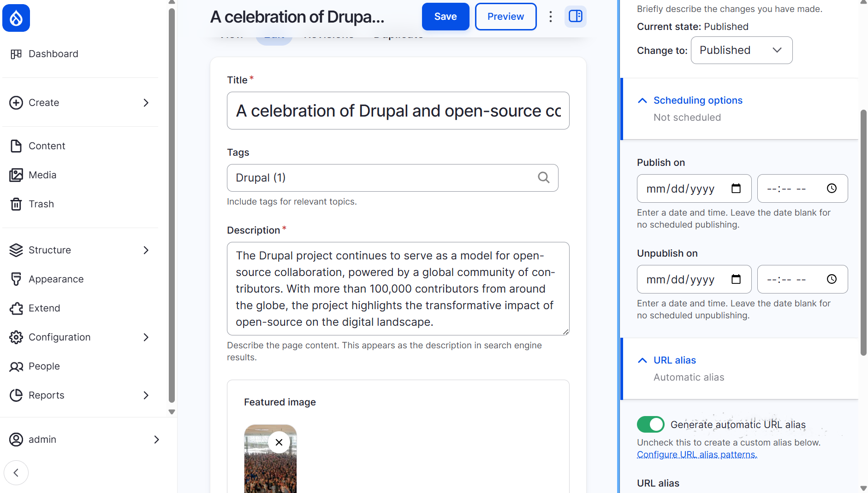Click the Configuration menu label
This screenshot has width=868, height=493.
point(59,337)
